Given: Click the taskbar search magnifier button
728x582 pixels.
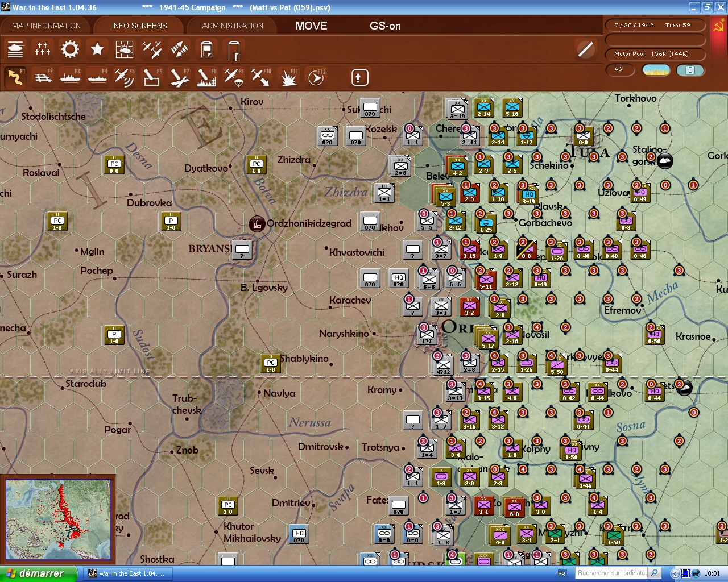Looking at the screenshot, I should [655, 573].
